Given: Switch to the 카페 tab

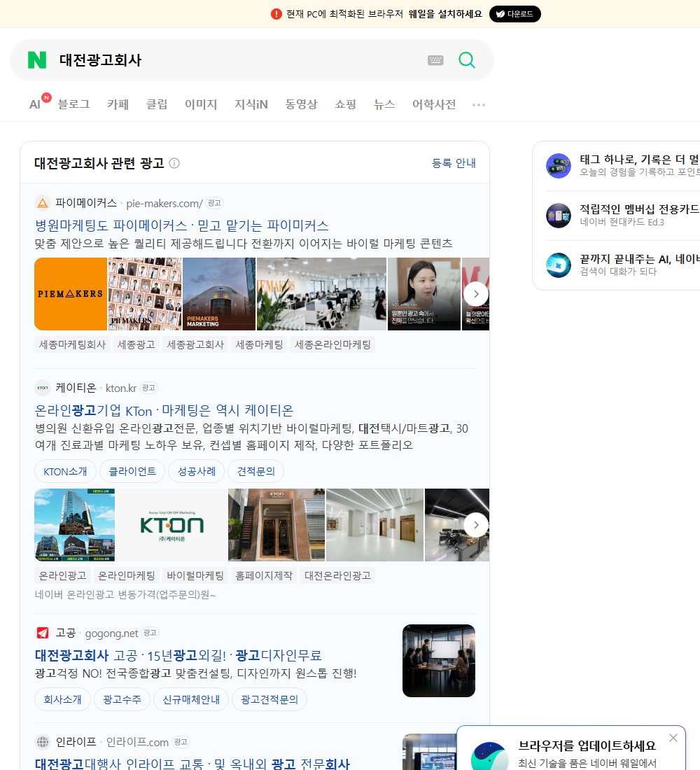Looking at the screenshot, I should [118, 104].
